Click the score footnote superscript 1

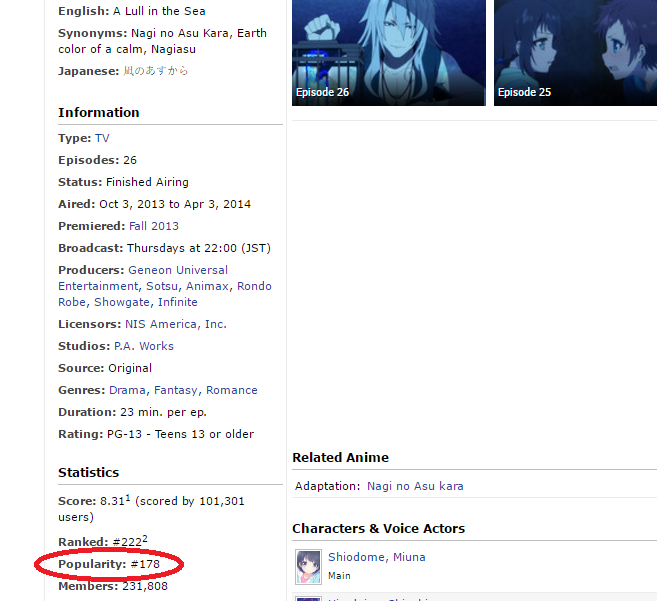click(x=128, y=497)
